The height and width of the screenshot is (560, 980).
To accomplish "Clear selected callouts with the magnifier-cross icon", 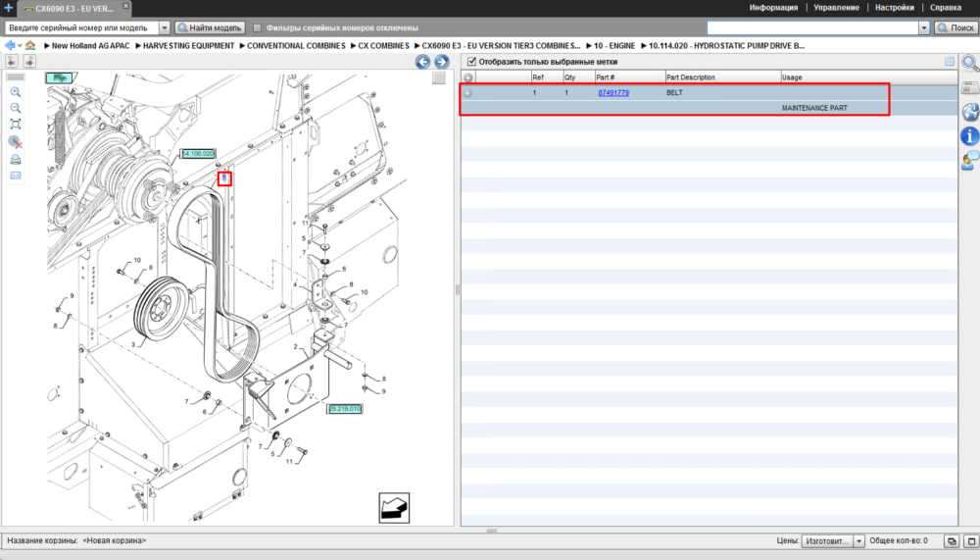I will 15,142.
